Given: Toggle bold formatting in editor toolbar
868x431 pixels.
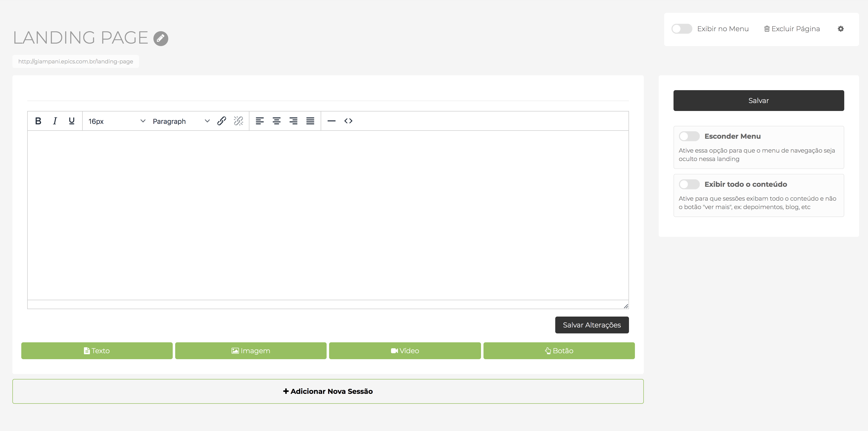Looking at the screenshot, I should (x=38, y=121).
